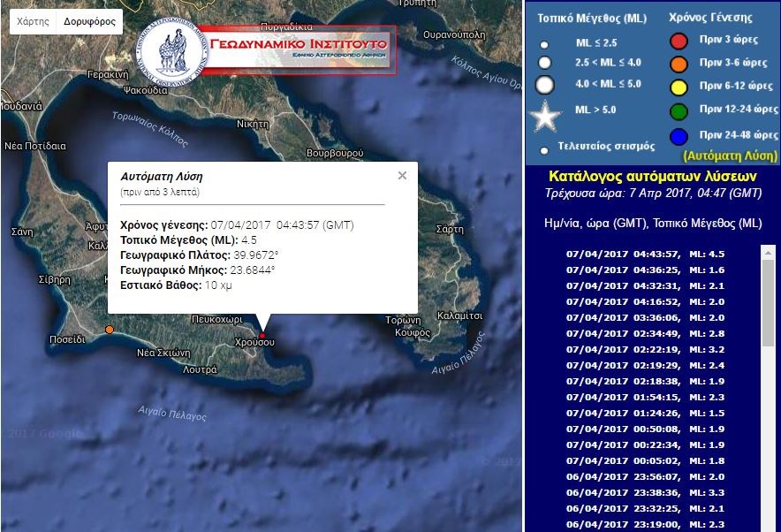Click the red epicenter marker near Χρούσου
This screenshot has height=532, width=781.
[262, 336]
